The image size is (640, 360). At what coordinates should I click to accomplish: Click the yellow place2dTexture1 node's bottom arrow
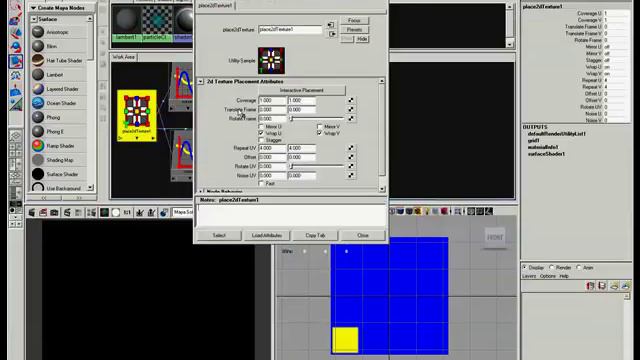tap(137, 138)
